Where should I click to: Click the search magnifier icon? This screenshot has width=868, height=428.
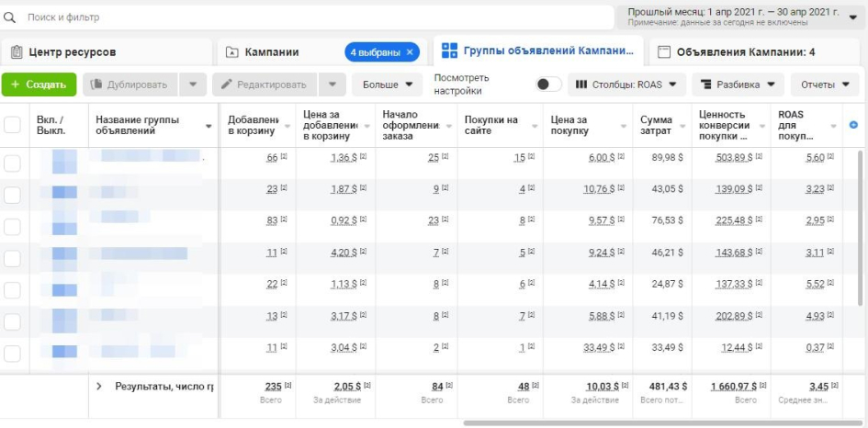(x=11, y=17)
